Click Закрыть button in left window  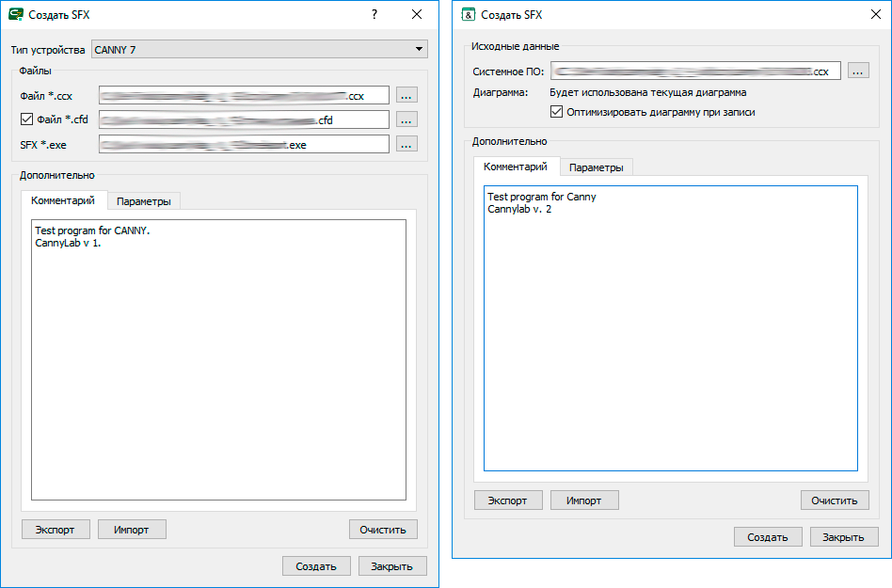(x=392, y=565)
